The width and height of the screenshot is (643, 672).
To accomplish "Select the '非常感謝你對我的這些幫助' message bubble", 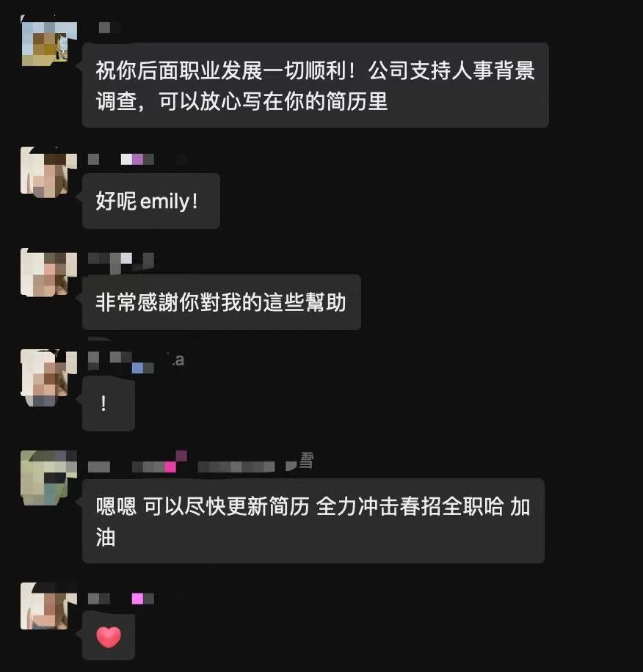I will (x=221, y=302).
